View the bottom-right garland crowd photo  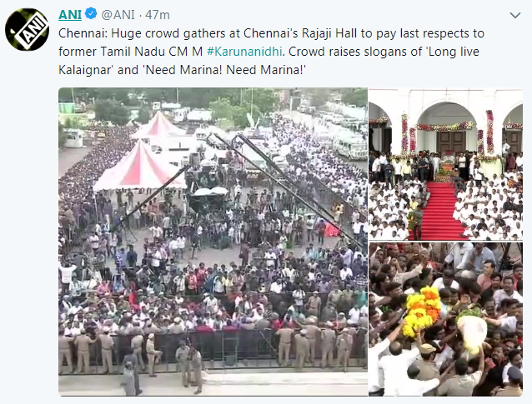tap(445, 319)
